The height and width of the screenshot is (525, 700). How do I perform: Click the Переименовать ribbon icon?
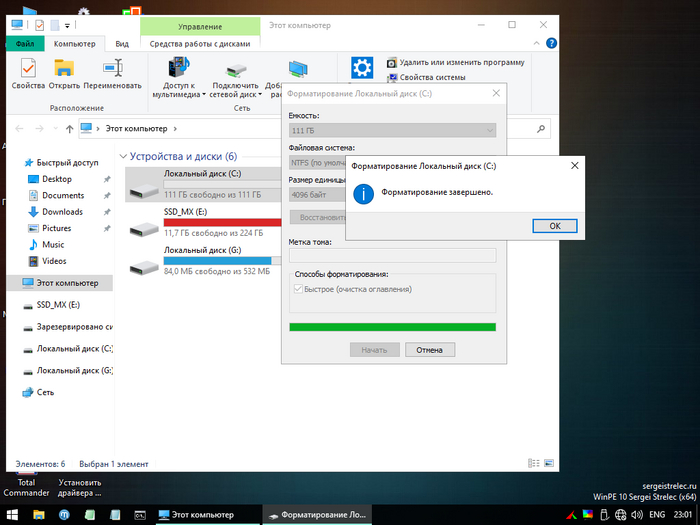[112, 74]
